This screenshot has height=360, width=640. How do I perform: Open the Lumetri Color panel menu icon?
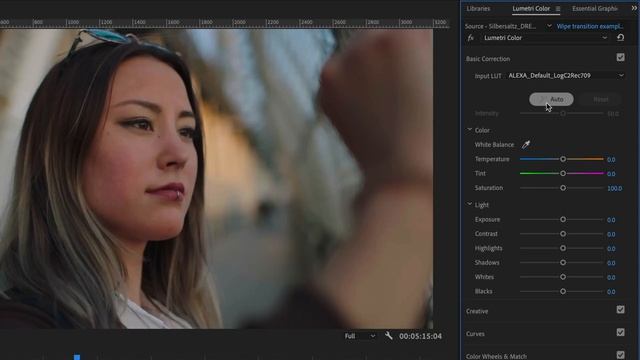pos(558,9)
